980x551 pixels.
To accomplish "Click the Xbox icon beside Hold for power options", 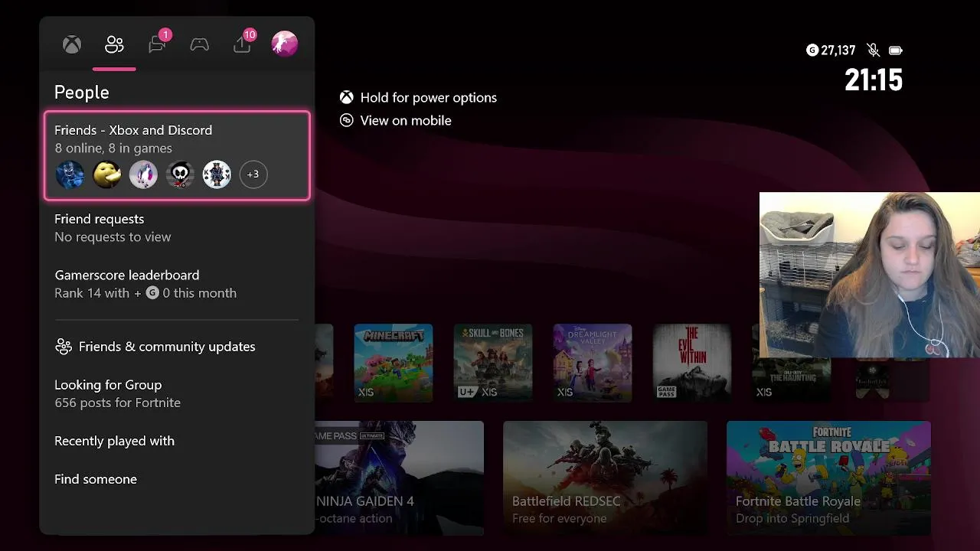I will [x=347, y=97].
